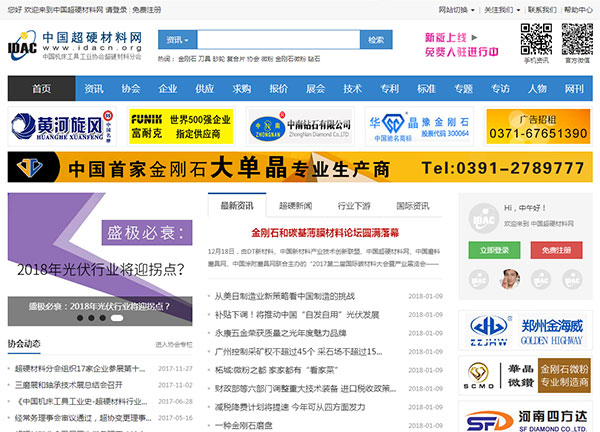Open the 华晶微钻 SCMD ad

click(x=525, y=375)
